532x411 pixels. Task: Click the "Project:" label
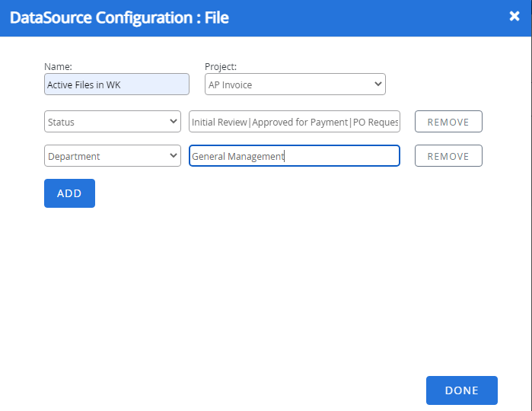coord(221,66)
